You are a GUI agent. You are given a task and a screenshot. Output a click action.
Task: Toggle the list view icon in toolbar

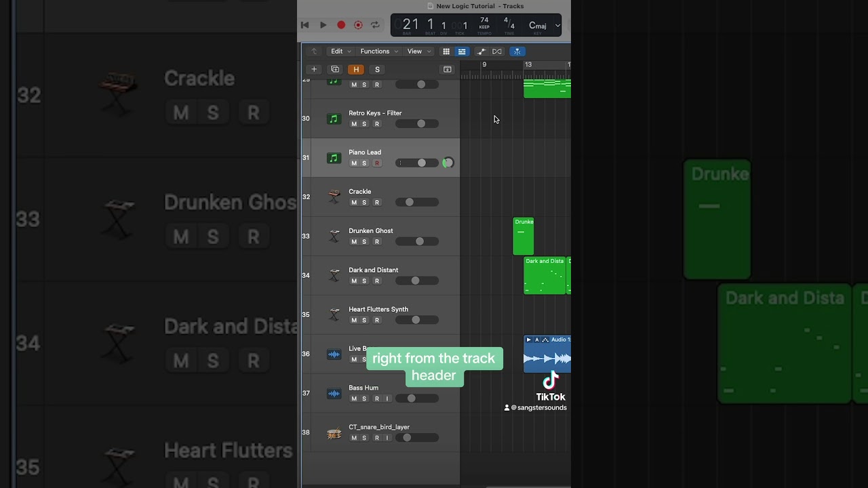click(462, 52)
